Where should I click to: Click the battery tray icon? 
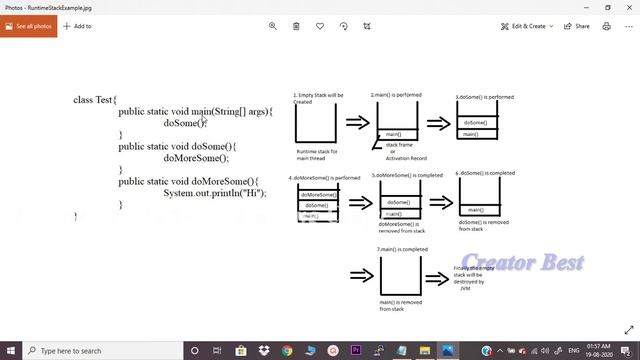[x=511, y=351]
